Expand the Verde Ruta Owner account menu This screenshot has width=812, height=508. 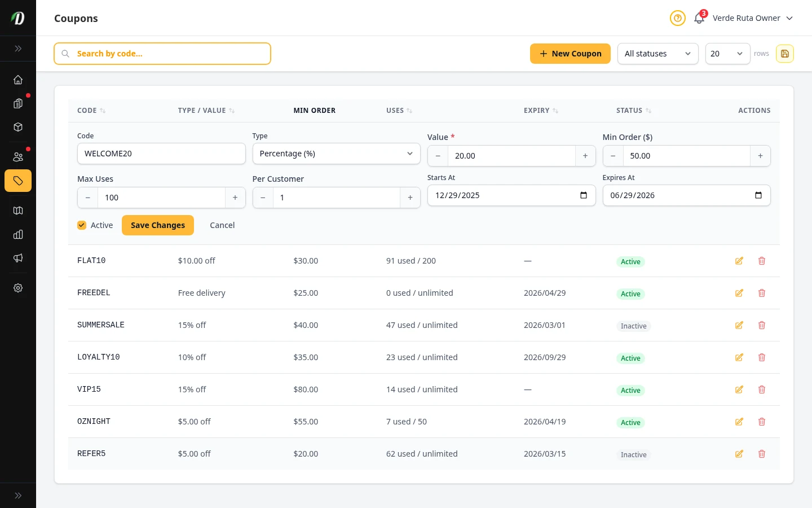[x=752, y=18]
